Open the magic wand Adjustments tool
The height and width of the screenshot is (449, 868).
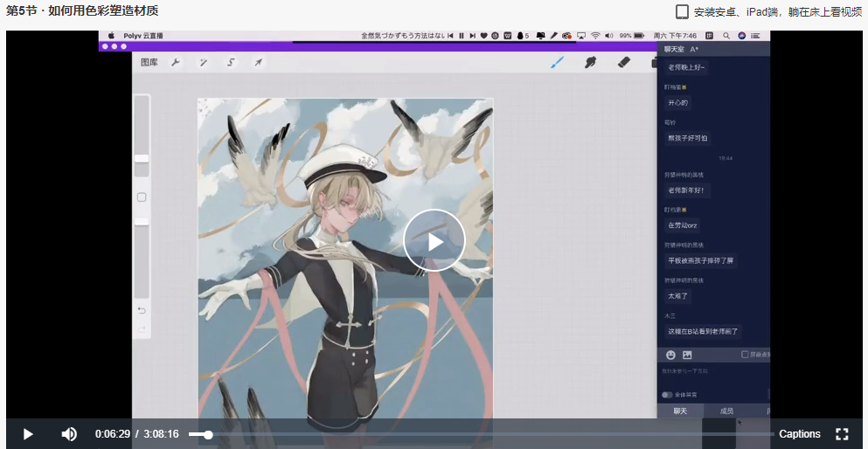coord(203,63)
